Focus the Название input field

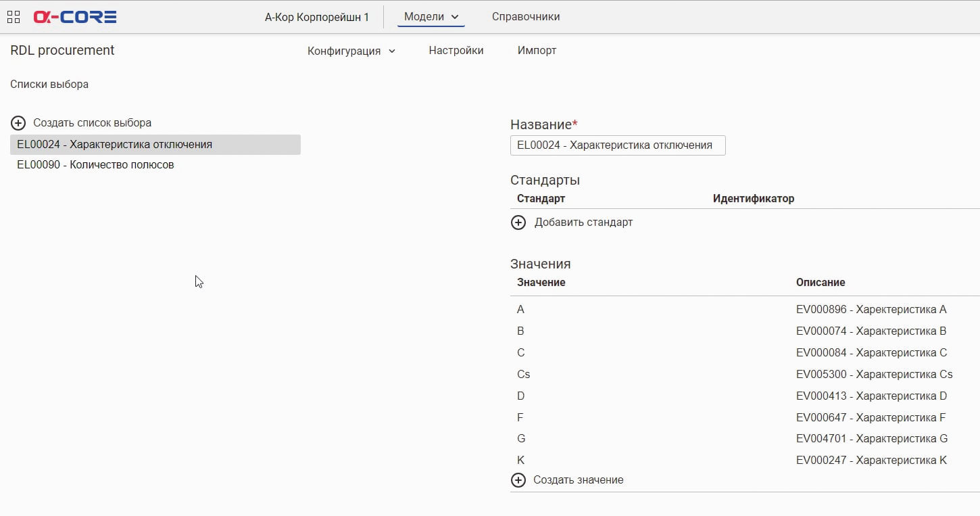pyautogui.click(x=618, y=145)
